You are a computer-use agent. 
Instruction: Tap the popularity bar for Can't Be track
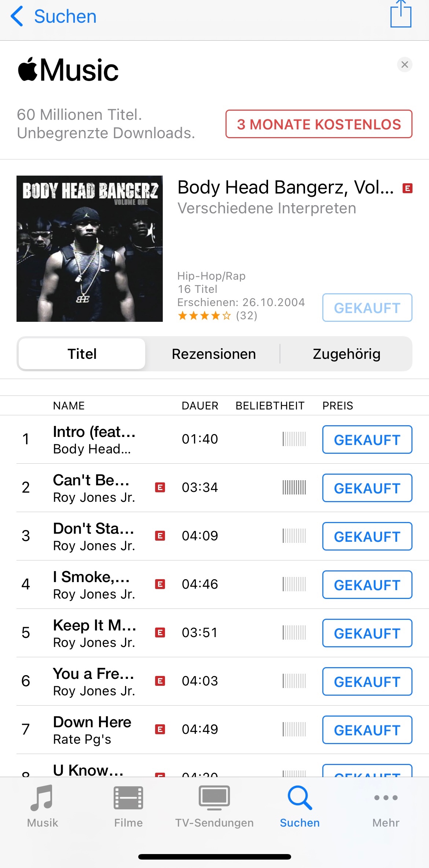click(294, 488)
